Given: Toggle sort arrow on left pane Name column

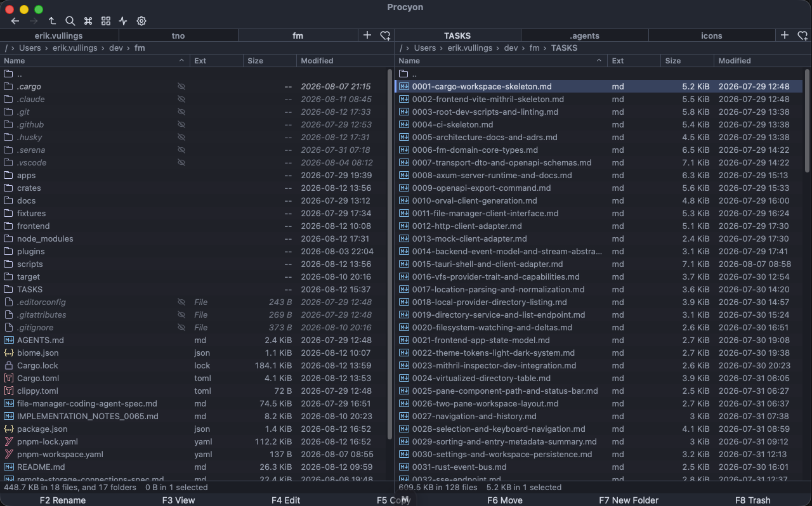Looking at the screenshot, I should (x=181, y=61).
